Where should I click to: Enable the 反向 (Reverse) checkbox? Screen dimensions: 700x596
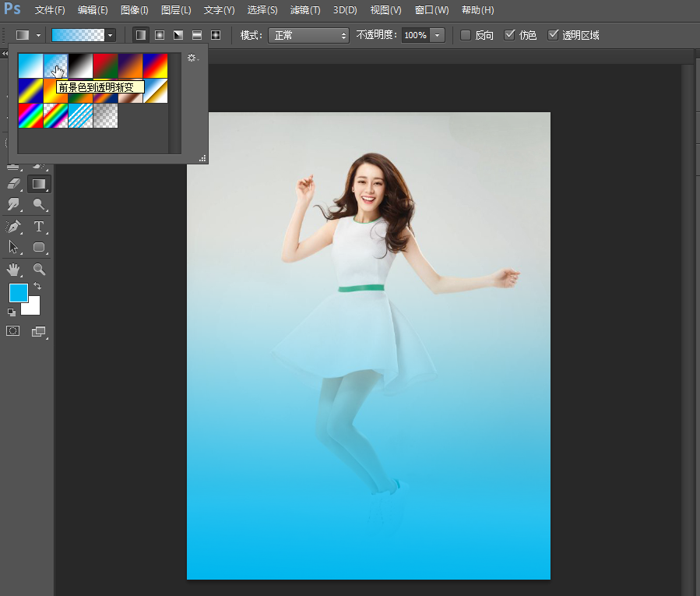(465, 35)
